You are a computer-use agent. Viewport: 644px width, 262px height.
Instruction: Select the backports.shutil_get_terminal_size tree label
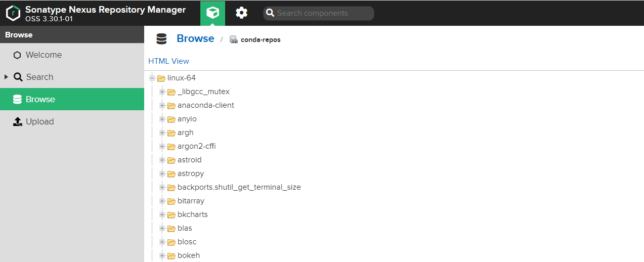click(239, 187)
